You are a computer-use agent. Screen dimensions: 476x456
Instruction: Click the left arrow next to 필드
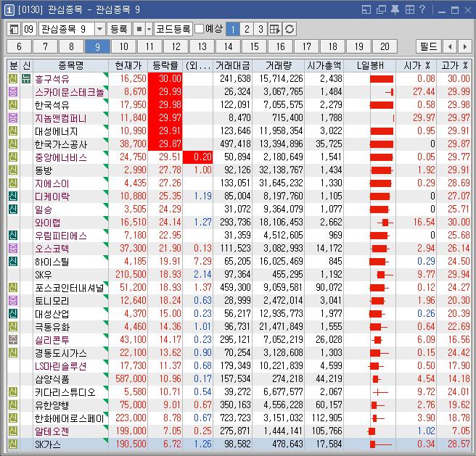click(x=450, y=46)
